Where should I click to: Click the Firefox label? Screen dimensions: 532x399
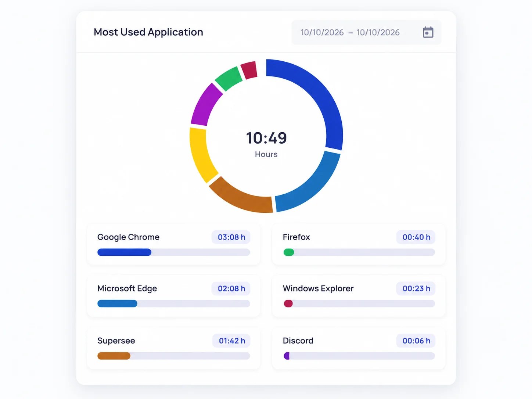point(296,237)
